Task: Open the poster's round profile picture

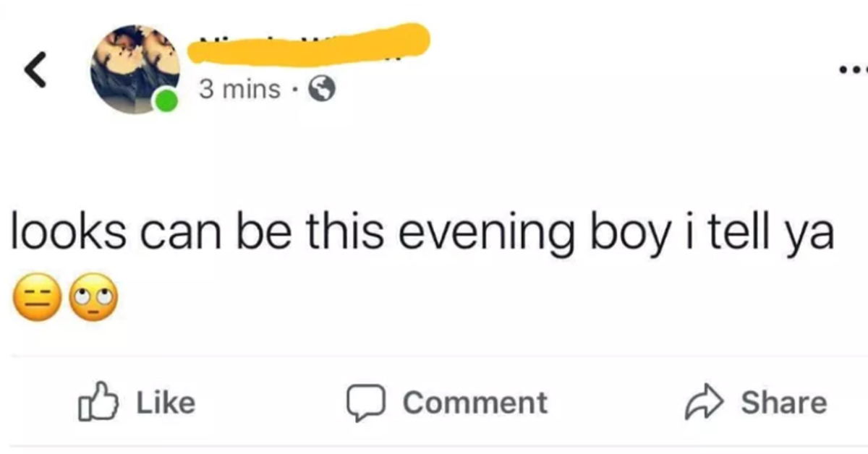Action: [x=135, y=69]
